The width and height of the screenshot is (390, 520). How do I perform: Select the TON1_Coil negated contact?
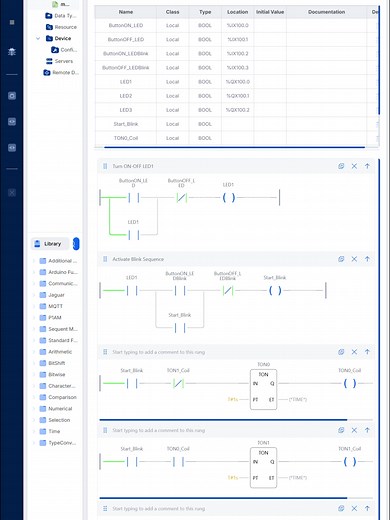178,383
